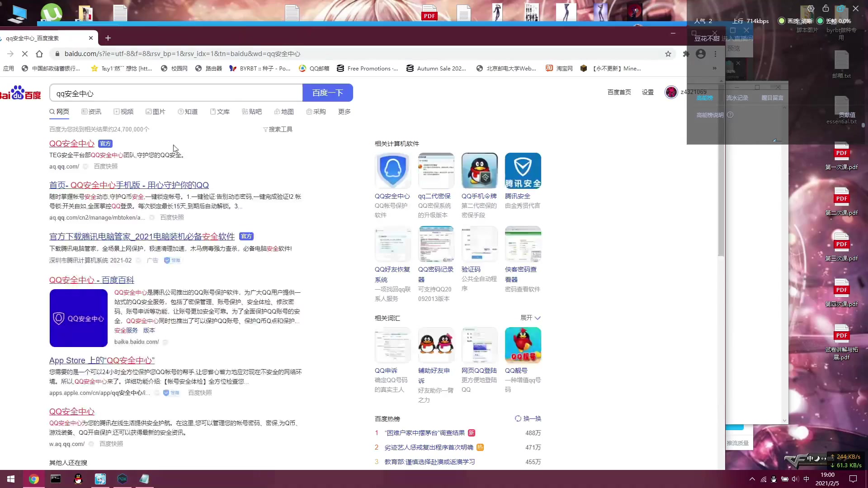Open the terminal icon in taskbar
This screenshot has height=488, width=868.
[x=56, y=479]
